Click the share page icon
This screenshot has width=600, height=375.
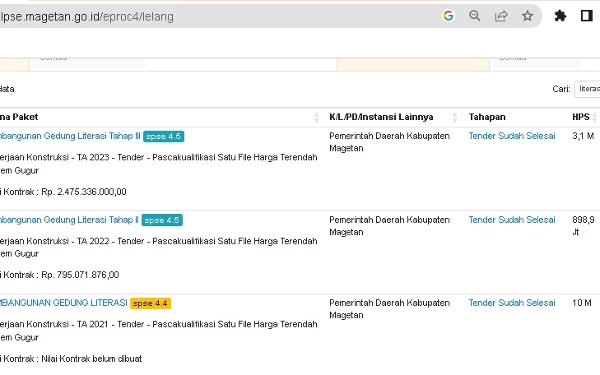point(501,16)
